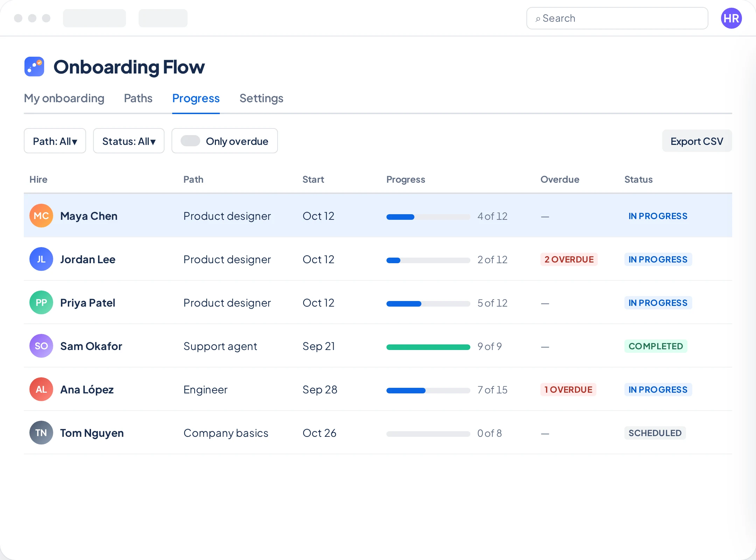Click Sam Okafor's green progress bar
Viewport: 756px width, 560px height.
point(428,347)
